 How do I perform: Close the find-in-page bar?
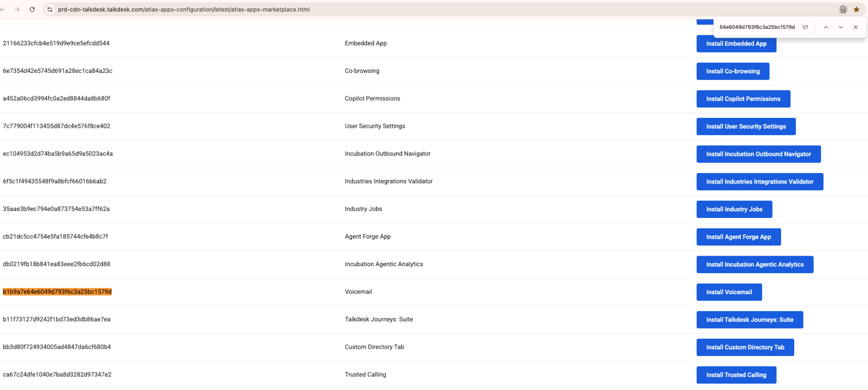tap(856, 27)
